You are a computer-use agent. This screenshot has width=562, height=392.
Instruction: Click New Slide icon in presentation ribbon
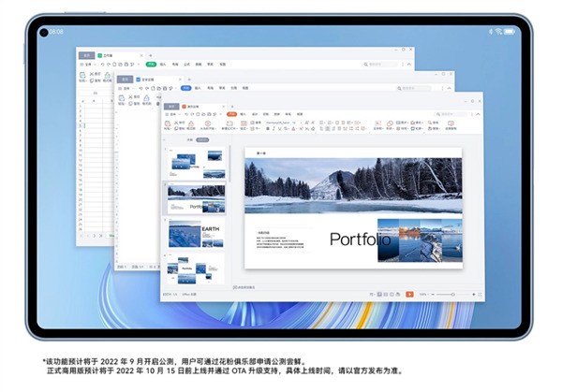(229, 125)
